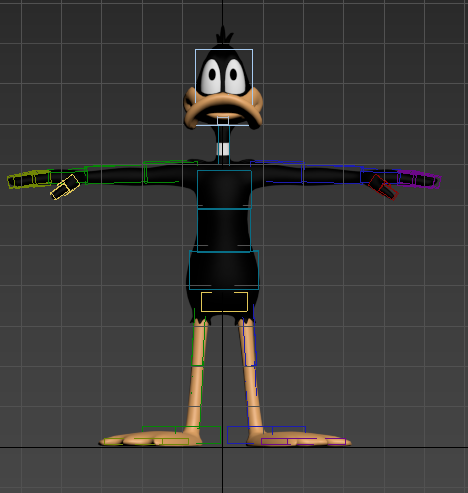Select the small neck bone box under the beak

[223, 121]
